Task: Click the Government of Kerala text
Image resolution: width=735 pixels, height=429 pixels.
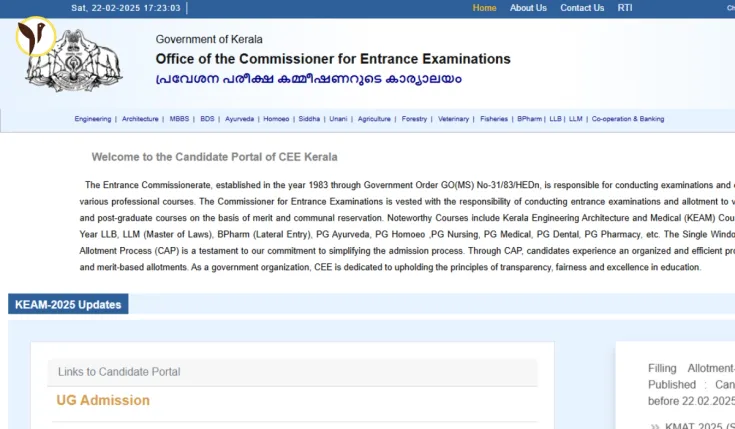Action: [x=209, y=39]
